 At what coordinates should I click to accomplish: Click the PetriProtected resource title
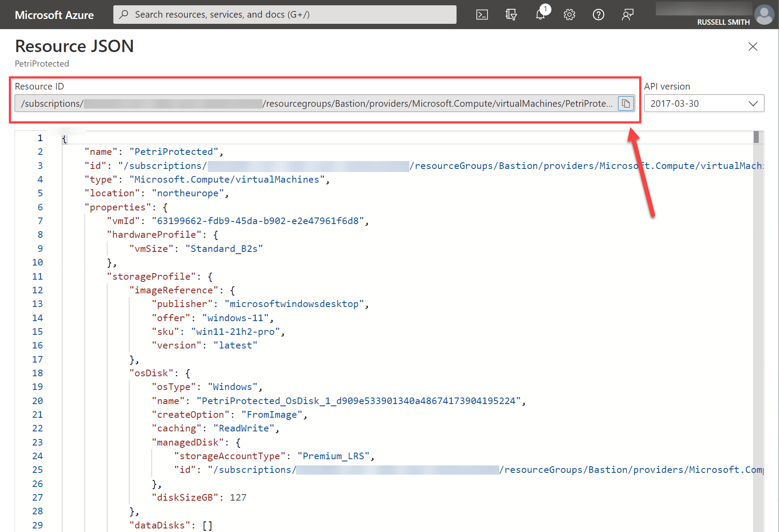(x=42, y=64)
